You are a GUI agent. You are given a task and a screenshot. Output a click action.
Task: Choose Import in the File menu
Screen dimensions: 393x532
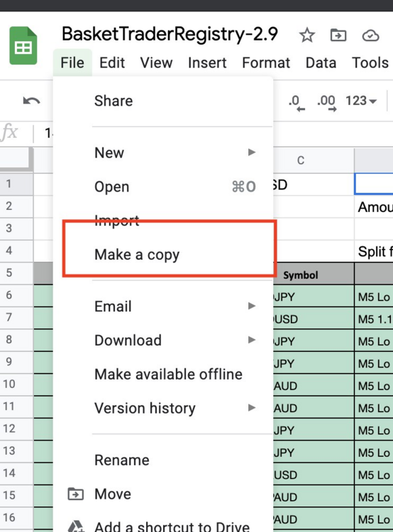point(163,221)
